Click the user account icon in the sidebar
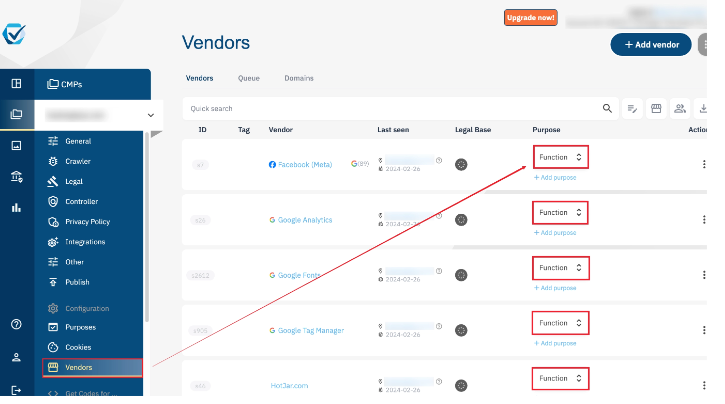 click(x=16, y=357)
